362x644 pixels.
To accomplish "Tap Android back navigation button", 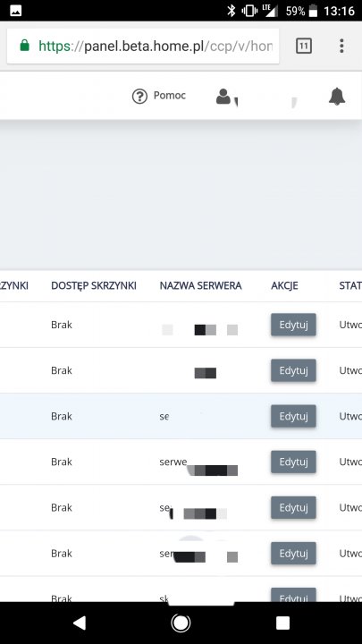I will tap(80, 623).
